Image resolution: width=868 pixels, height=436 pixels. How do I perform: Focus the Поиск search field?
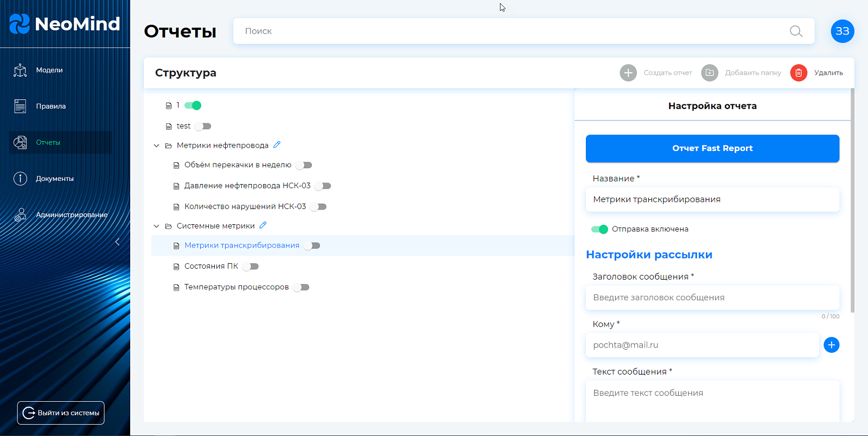point(524,31)
